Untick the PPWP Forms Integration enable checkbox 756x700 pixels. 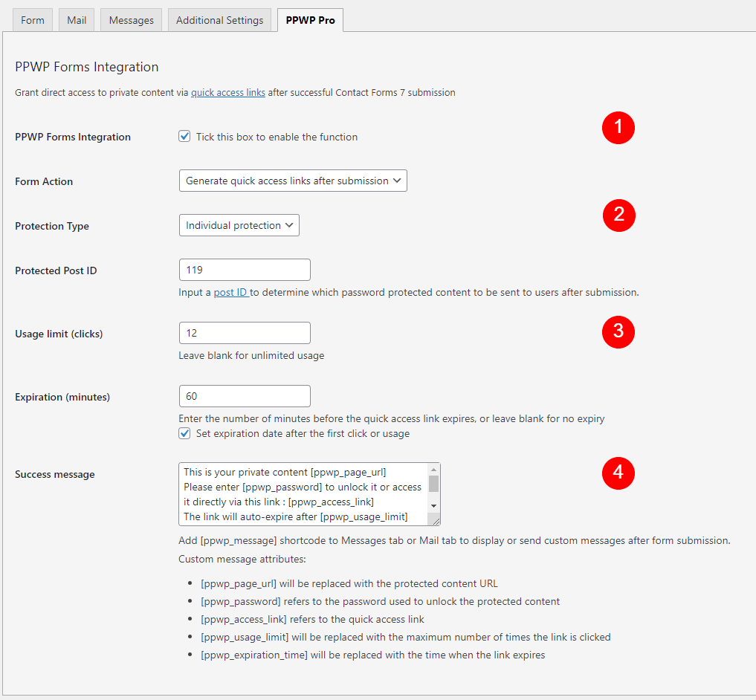(x=184, y=137)
